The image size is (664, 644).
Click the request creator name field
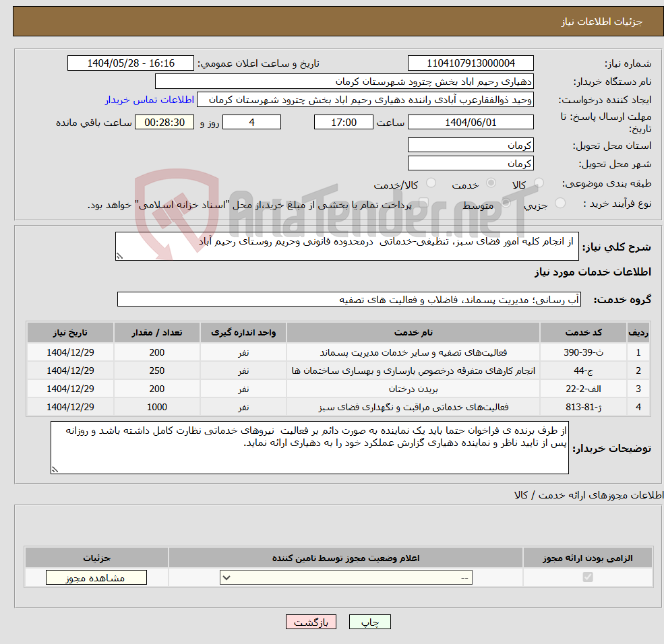click(365, 100)
